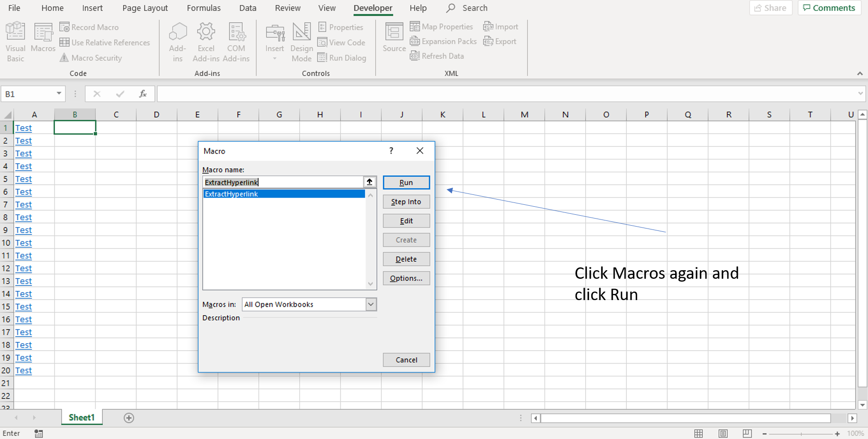This screenshot has width=868, height=439.
Task: Import XML data using the Import icon
Action: tap(500, 27)
